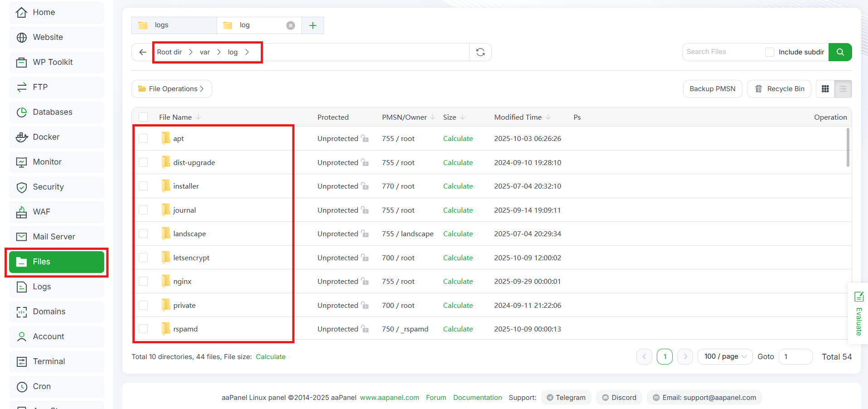The height and width of the screenshot is (409, 868).
Task: Click the Monitor icon in sidebar
Action: pos(21,162)
